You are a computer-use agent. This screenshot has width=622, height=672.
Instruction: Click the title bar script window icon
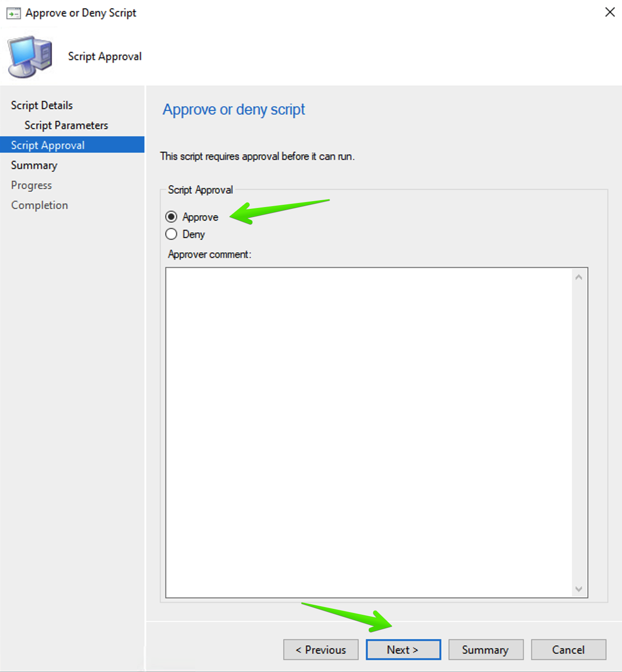point(13,13)
